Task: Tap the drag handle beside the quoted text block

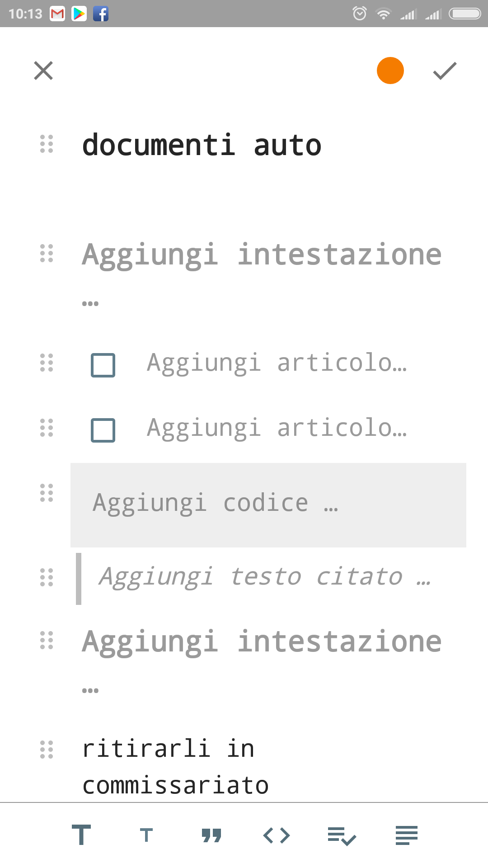Action: [47, 577]
